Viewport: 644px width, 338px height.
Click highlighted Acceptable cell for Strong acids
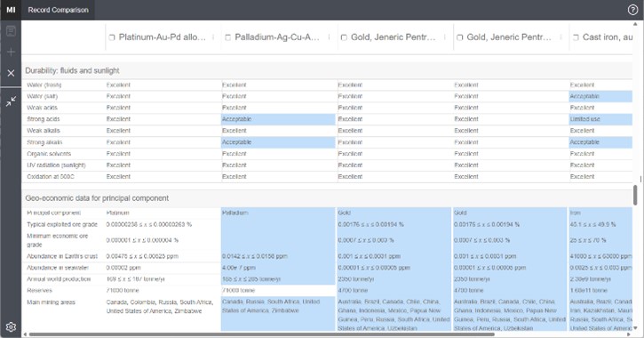click(x=278, y=119)
